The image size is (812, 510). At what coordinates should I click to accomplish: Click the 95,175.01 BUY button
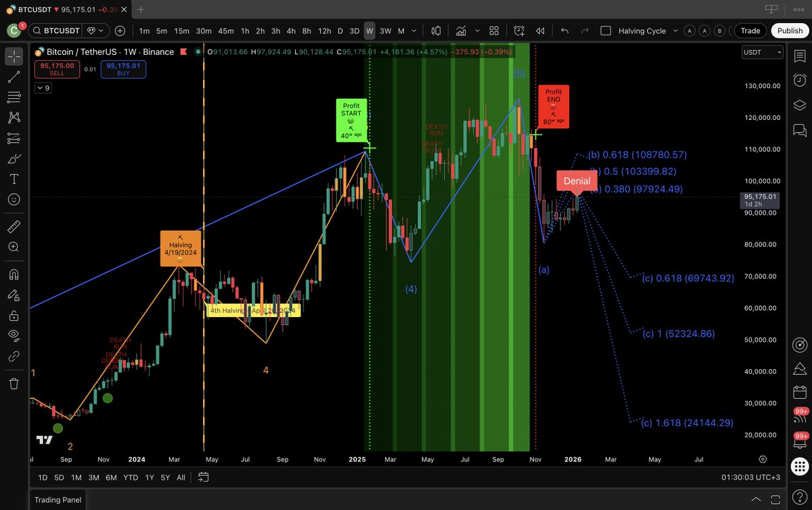123,69
